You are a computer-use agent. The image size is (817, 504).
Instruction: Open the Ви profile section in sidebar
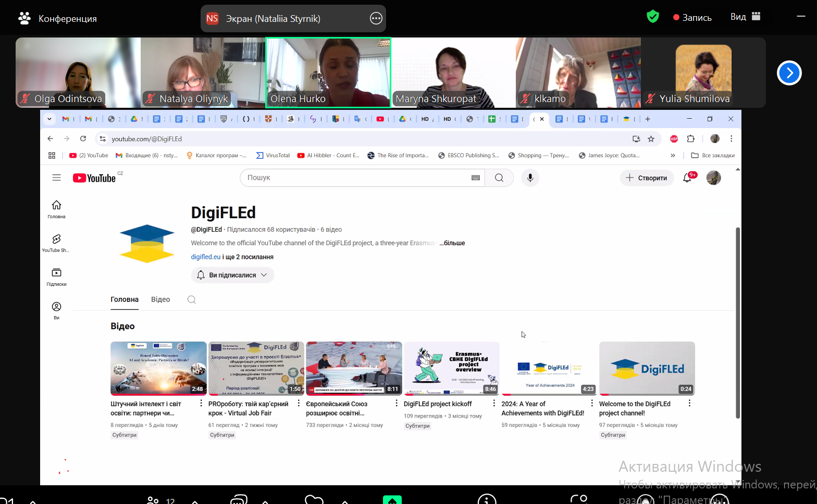(x=56, y=311)
